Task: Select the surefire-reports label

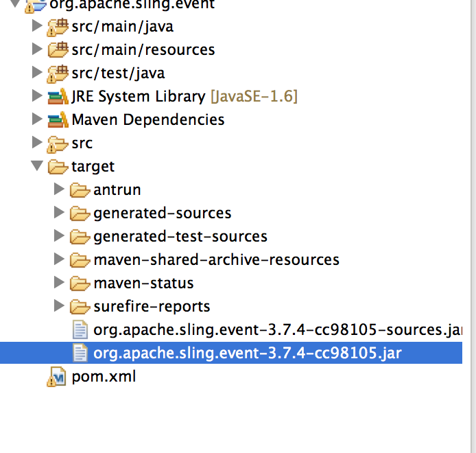Action: [152, 307]
